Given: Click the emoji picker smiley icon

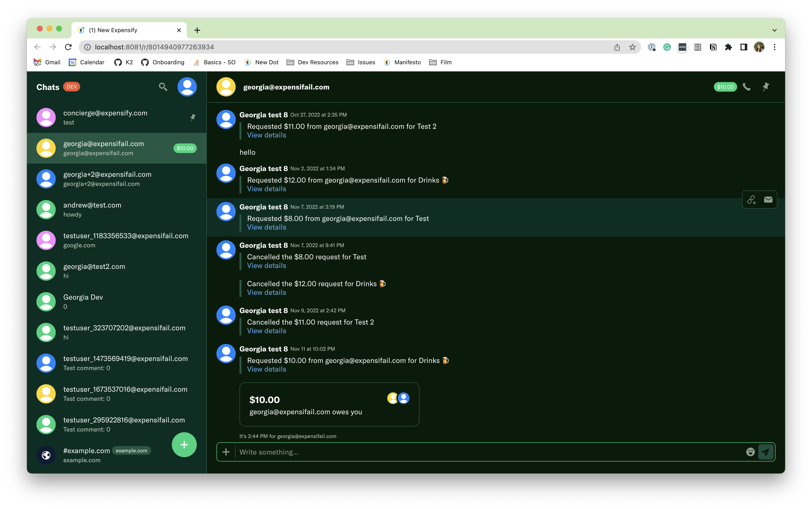Looking at the screenshot, I should 750,452.
